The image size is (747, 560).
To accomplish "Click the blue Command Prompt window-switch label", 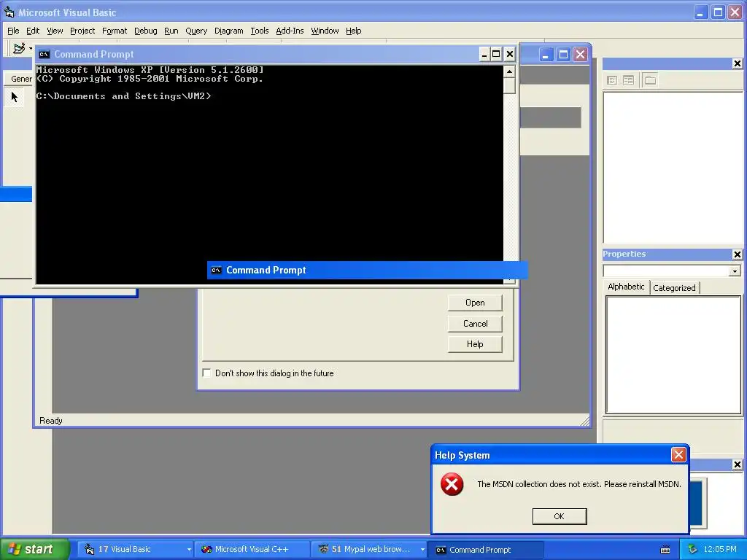I will pos(368,270).
